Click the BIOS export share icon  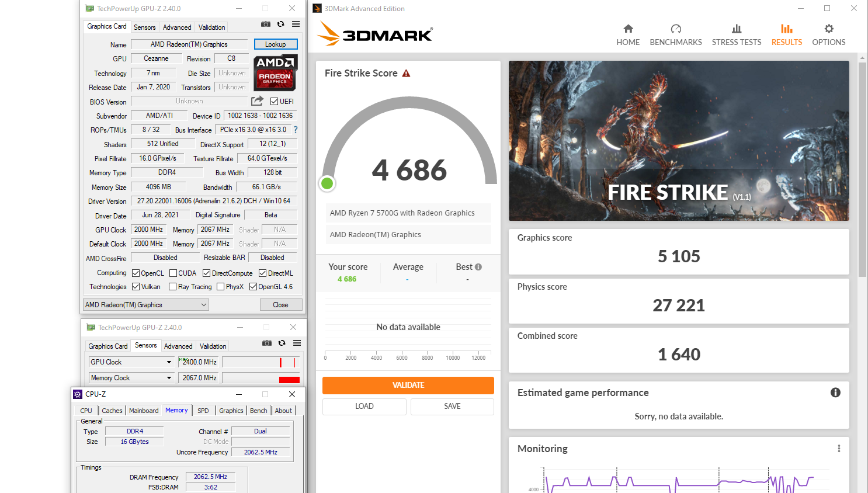coord(257,101)
